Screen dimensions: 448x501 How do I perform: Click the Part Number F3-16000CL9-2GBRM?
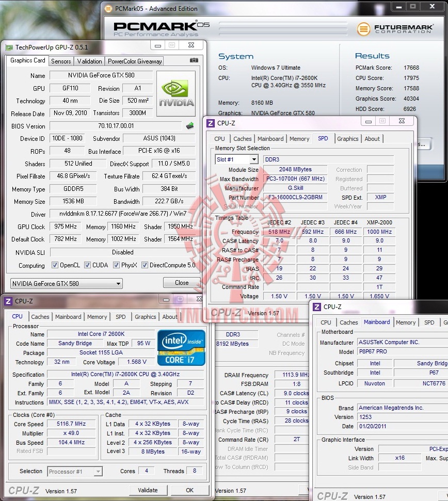click(295, 197)
